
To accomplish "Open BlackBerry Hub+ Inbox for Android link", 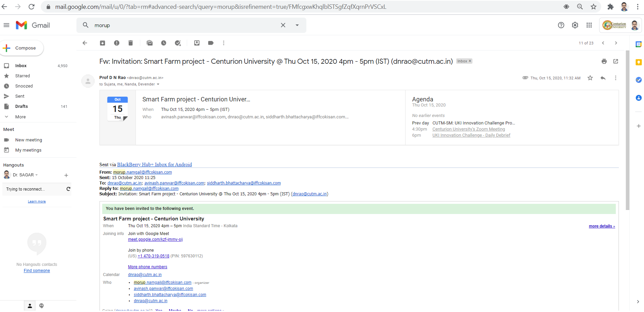I will (155, 164).
